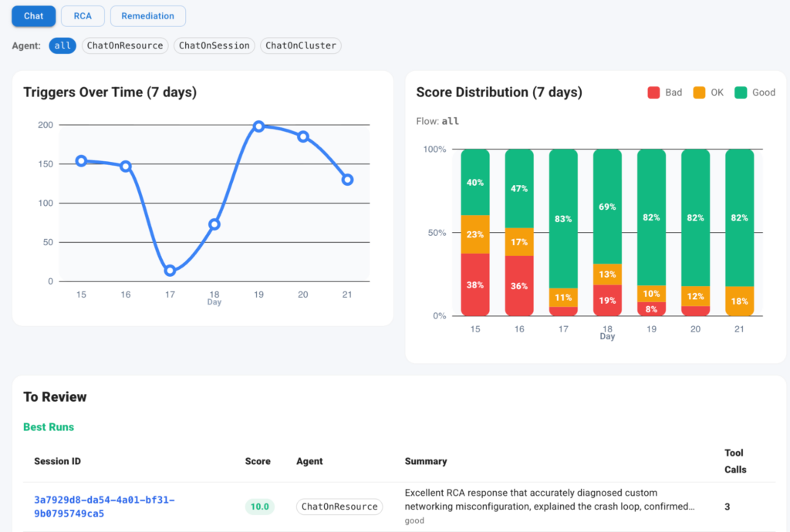
Task: Click the Tool Calls column header
Action: tap(735, 461)
